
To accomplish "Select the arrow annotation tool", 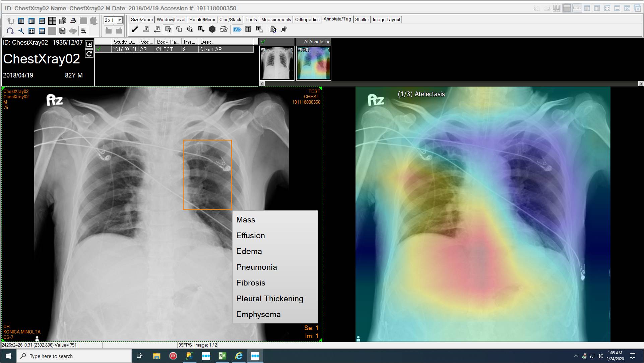I will 135,30.
